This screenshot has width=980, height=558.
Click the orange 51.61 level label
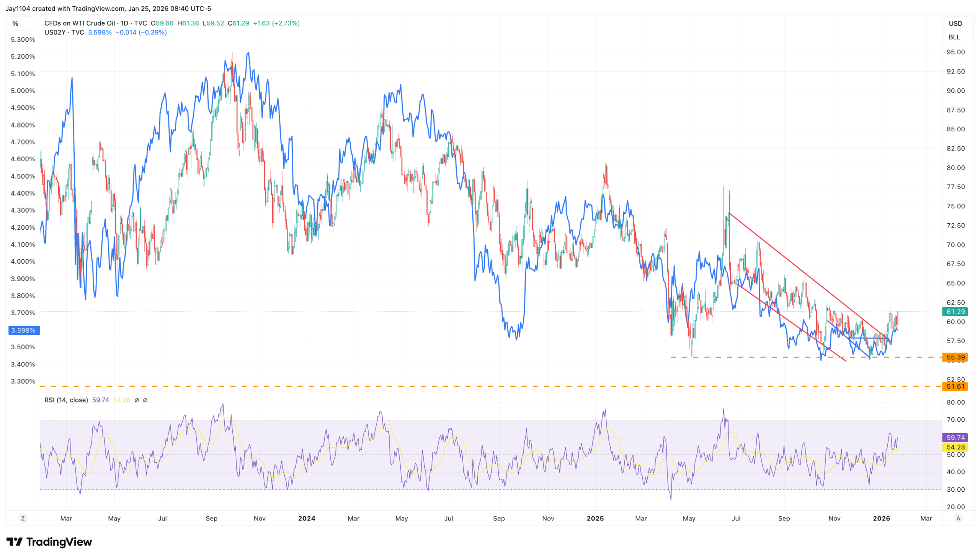coord(955,386)
